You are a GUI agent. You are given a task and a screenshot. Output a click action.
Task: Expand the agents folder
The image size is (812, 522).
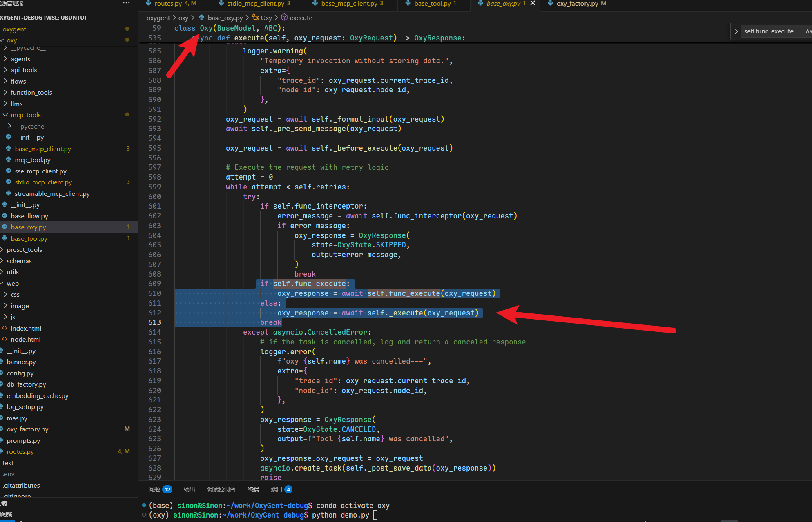point(20,59)
